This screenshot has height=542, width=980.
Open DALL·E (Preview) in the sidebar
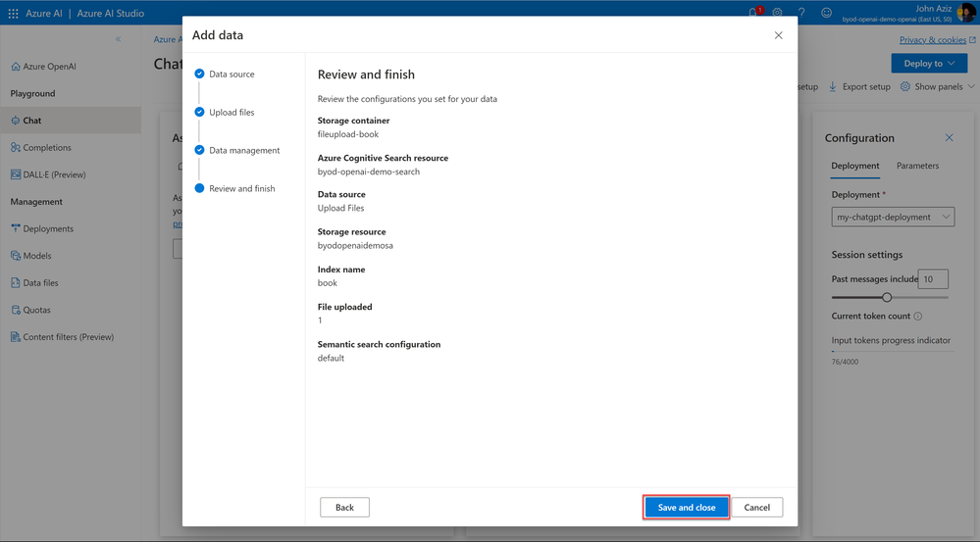(71, 174)
